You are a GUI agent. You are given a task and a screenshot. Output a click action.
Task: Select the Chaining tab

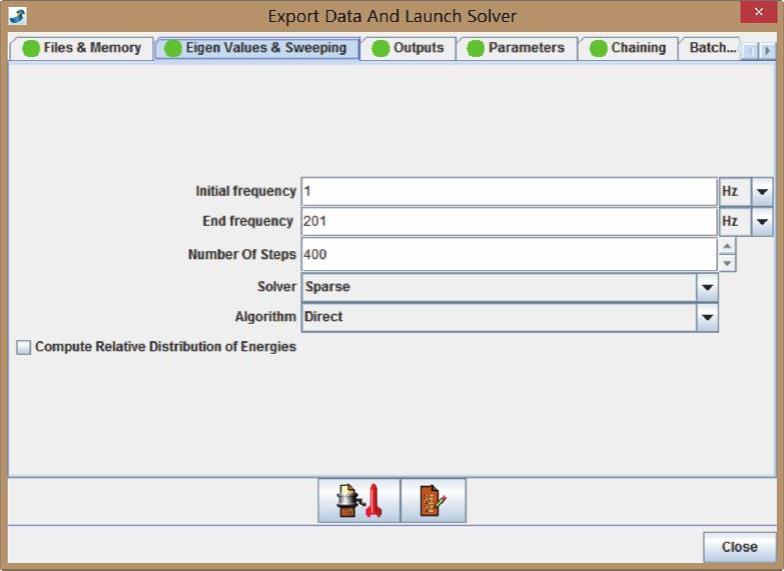click(x=628, y=48)
